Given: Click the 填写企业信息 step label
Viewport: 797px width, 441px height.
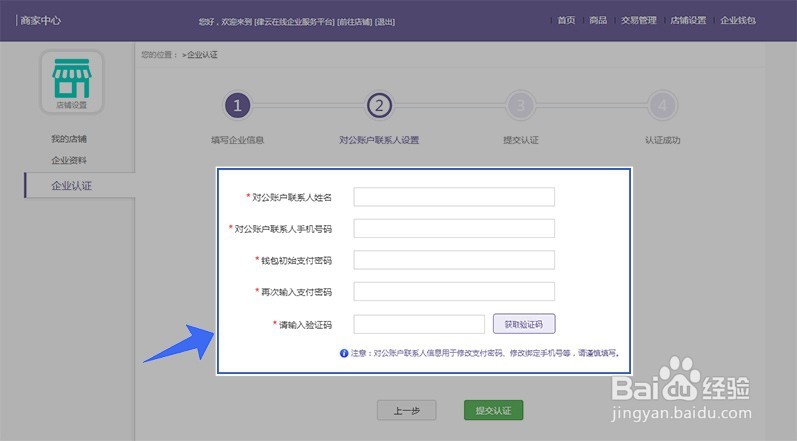Looking at the screenshot, I should pos(237,140).
